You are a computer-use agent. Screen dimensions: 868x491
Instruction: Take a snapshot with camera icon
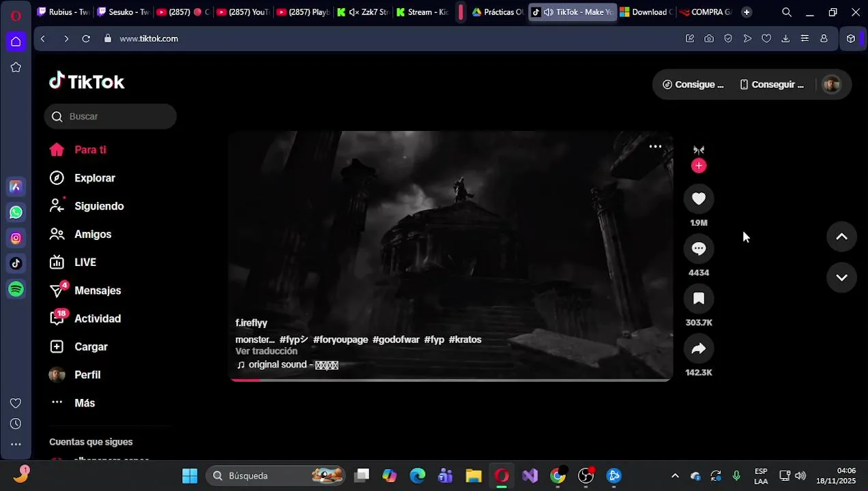(x=709, y=39)
